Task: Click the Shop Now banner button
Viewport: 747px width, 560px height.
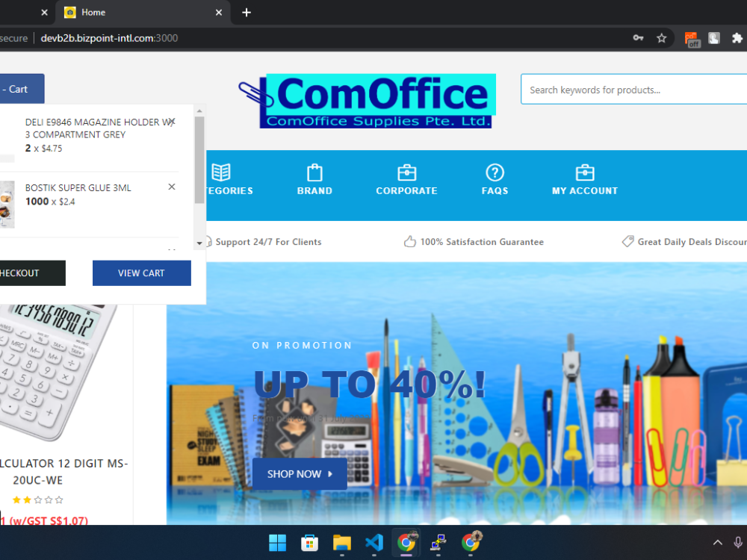Action: coord(300,474)
